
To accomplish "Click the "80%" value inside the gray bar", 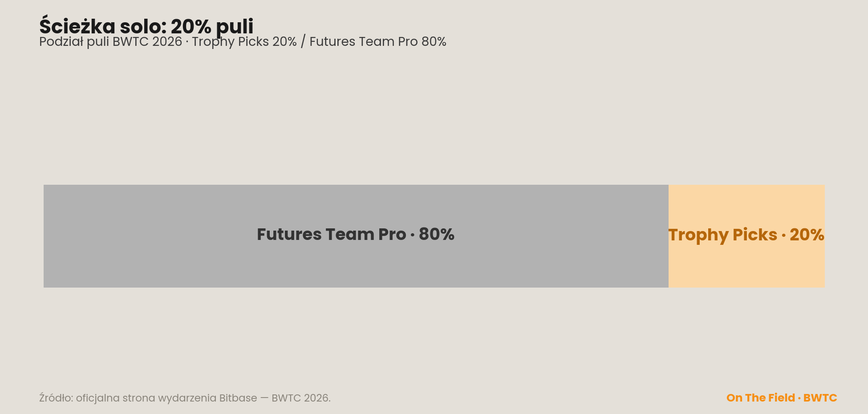I will tap(437, 234).
